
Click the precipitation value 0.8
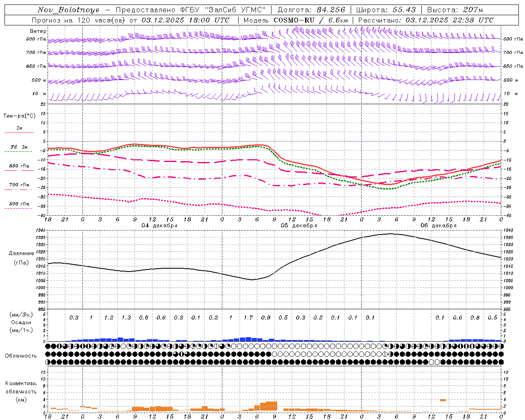pyautogui.click(x=475, y=317)
